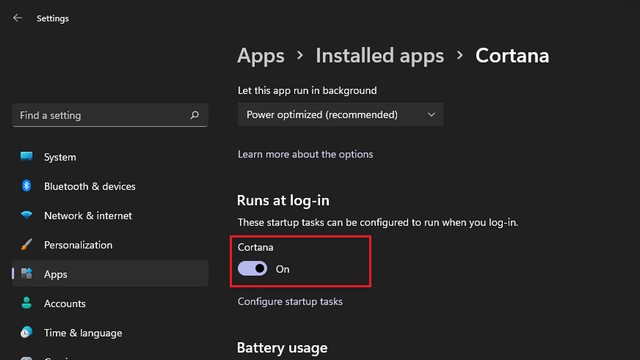Open the Power optimized background dropdown

coord(340,115)
